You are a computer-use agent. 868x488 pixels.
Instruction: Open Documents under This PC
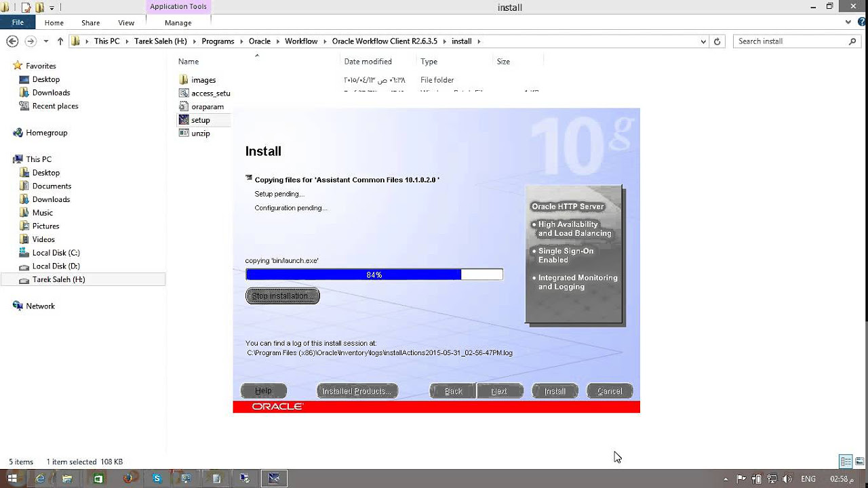point(52,186)
